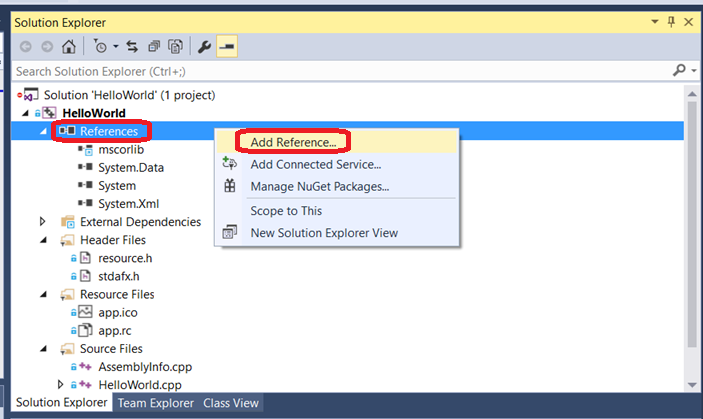Click into Search Solution Explorer field
Screen dimensions: 703x419
(341, 71)
